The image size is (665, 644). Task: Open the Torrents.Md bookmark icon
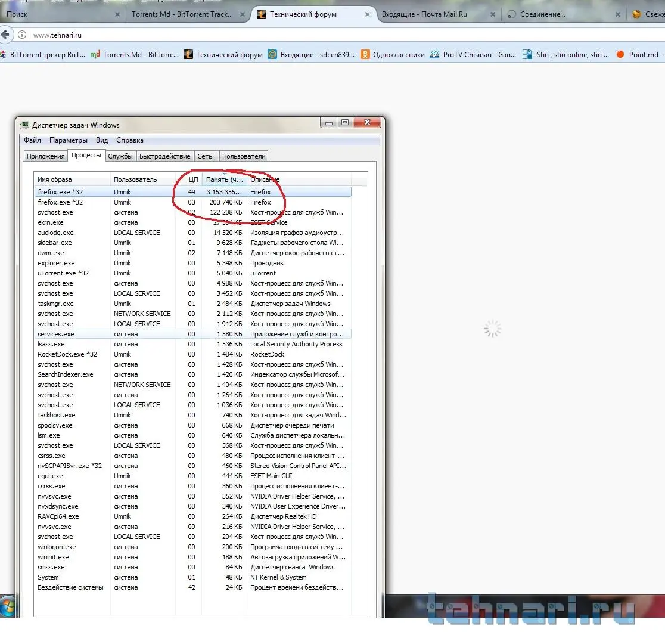click(x=95, y=54)
